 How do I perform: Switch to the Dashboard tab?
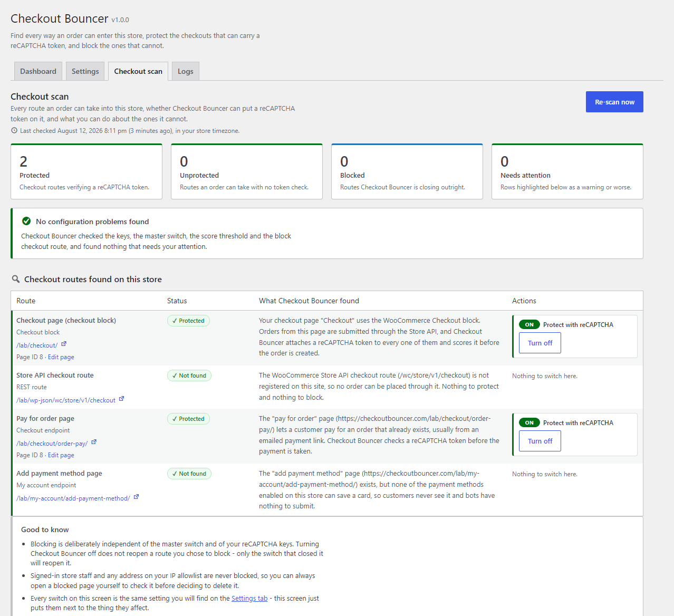pyautogui.click(x=38, y=71)
